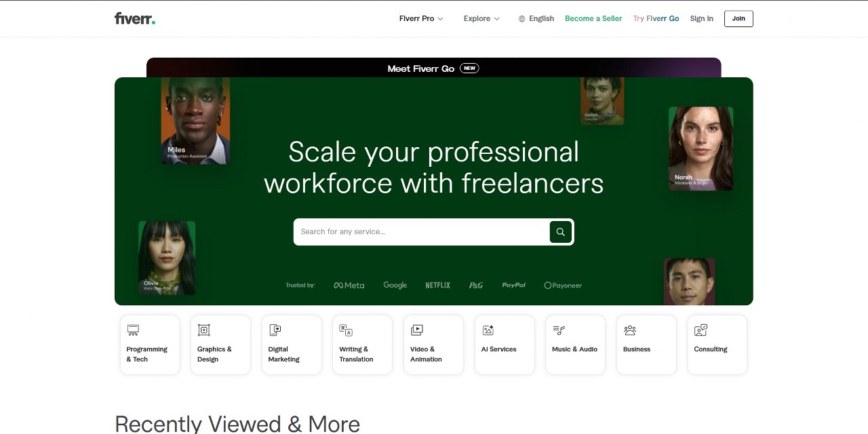Select the Digital Marketing label
The height and width of the screenshot is (434, 868).
pyautogui.click(x=283, y=355)
